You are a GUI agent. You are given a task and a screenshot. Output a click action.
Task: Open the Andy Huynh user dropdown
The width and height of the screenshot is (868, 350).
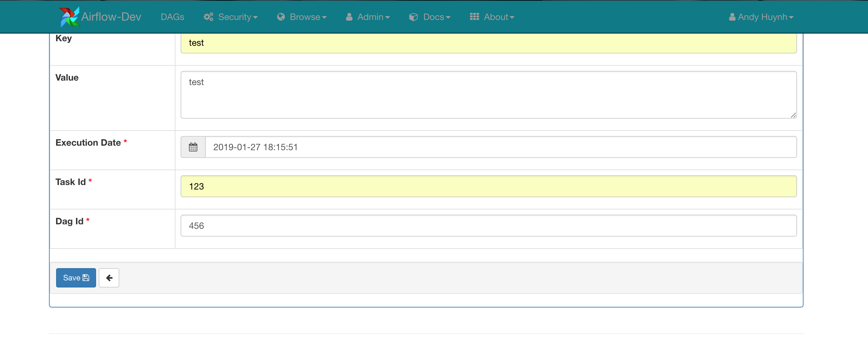[765, 17]
